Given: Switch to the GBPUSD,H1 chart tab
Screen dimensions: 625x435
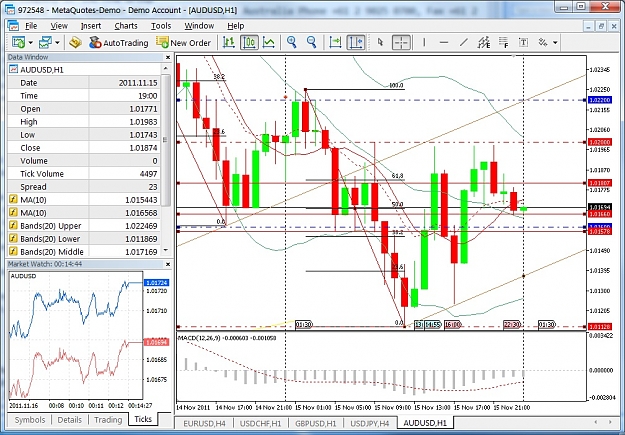Looking at the screenshot, I should tap(315, 423).
